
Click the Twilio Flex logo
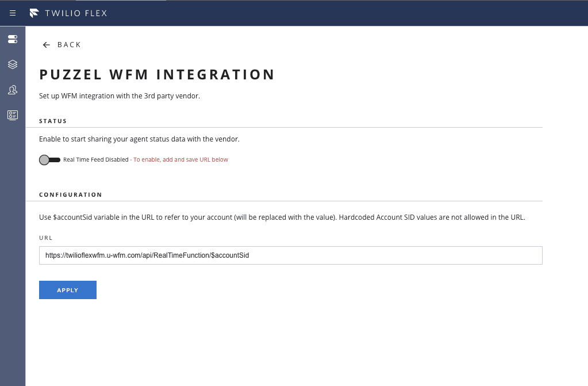coord(34,13)
